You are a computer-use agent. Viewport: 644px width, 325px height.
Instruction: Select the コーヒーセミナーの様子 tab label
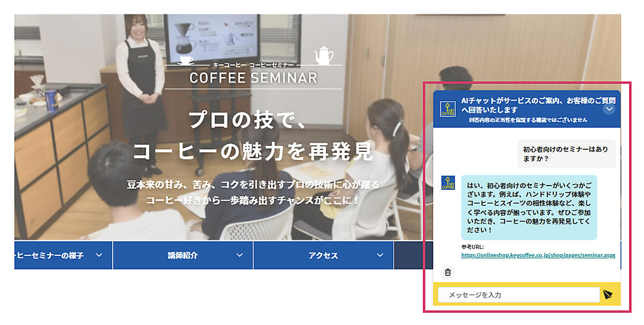48,255
